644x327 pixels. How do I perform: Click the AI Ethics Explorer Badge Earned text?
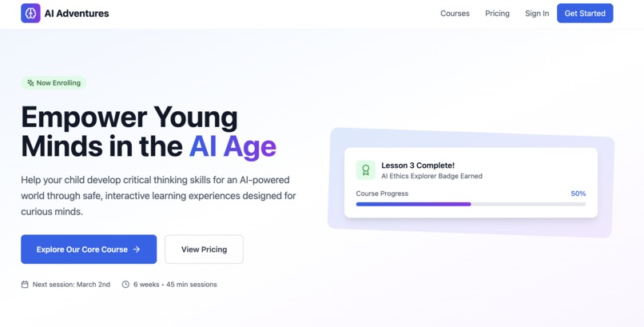[431, 176]
